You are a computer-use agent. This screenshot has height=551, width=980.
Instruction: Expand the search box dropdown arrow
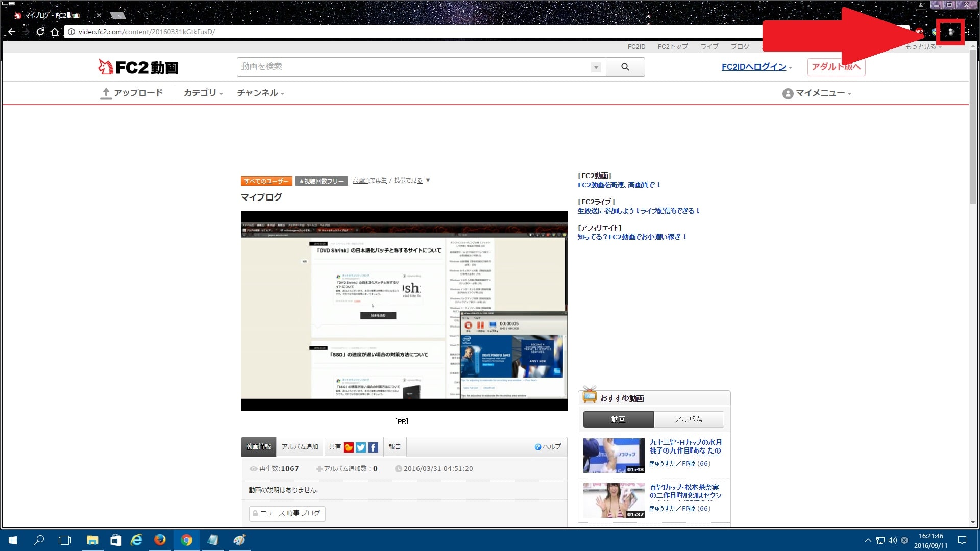click(596, 67)
